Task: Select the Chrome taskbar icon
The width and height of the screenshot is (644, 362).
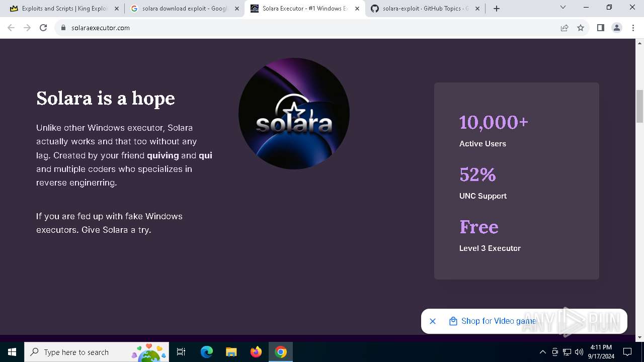Action: coord(281,352)
